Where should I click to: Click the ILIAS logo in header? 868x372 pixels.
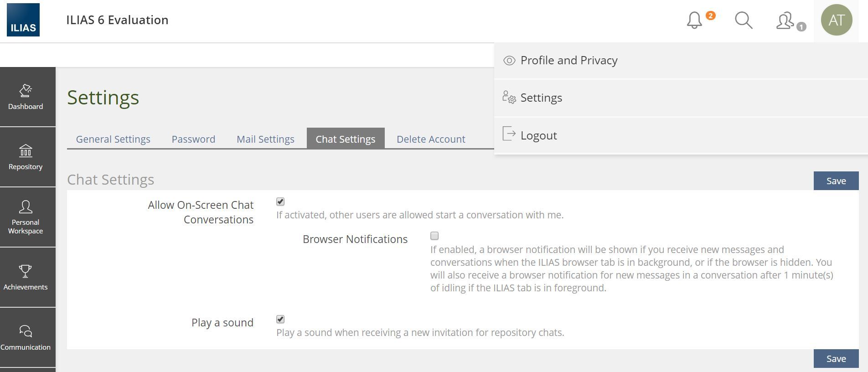[23, 20]
